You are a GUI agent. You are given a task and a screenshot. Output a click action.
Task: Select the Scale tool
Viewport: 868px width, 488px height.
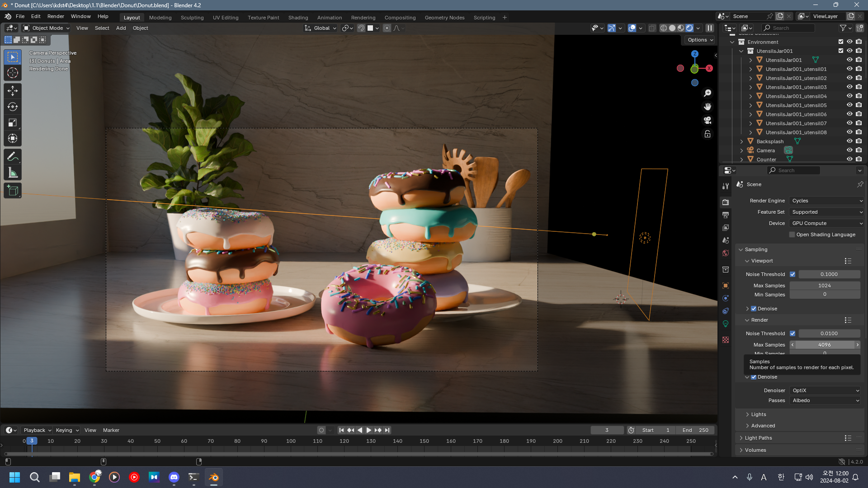pyautogui.click(x=13, y=122)
